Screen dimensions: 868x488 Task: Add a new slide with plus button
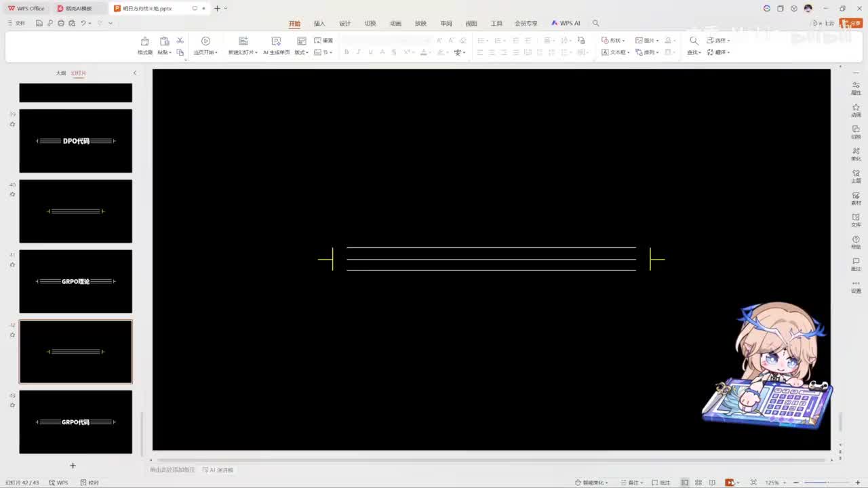73,466
